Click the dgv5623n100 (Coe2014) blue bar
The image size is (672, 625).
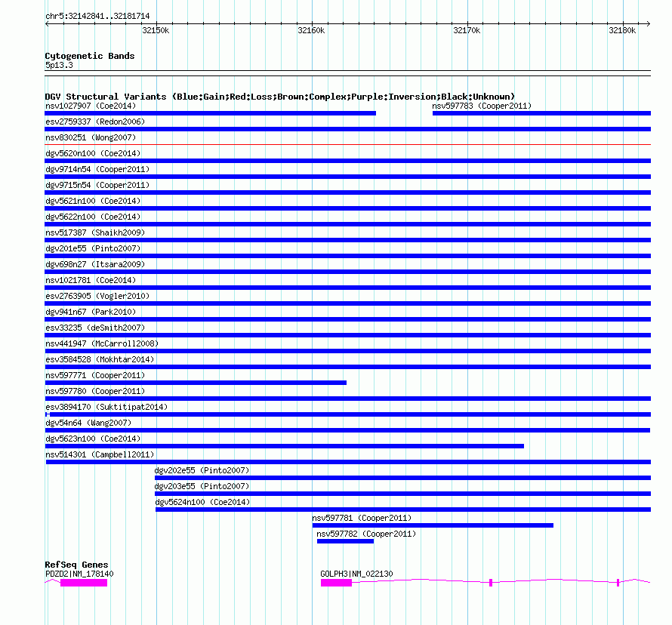[x=285, y=446]
